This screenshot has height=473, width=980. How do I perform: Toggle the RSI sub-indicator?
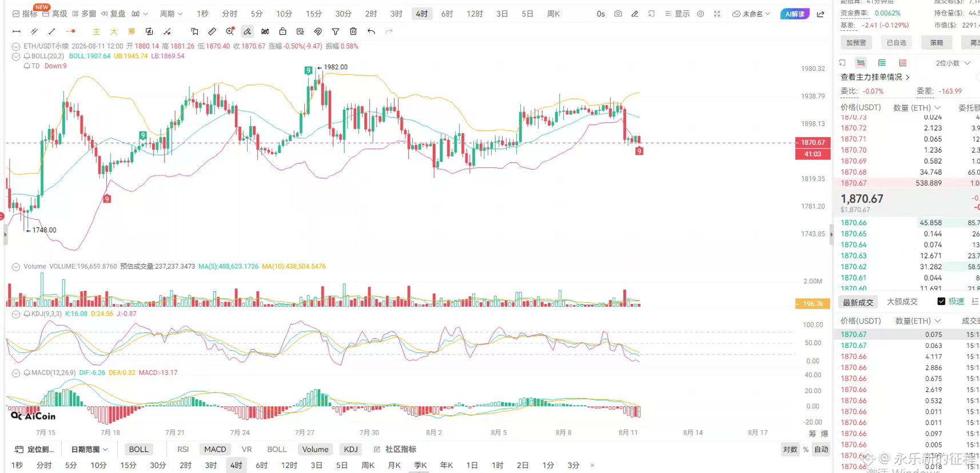(x=183, y=450)
